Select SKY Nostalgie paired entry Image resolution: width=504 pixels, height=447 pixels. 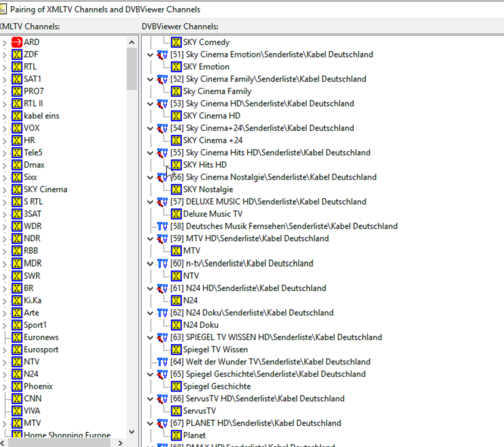pyautogui.click(x=208, y=189)
